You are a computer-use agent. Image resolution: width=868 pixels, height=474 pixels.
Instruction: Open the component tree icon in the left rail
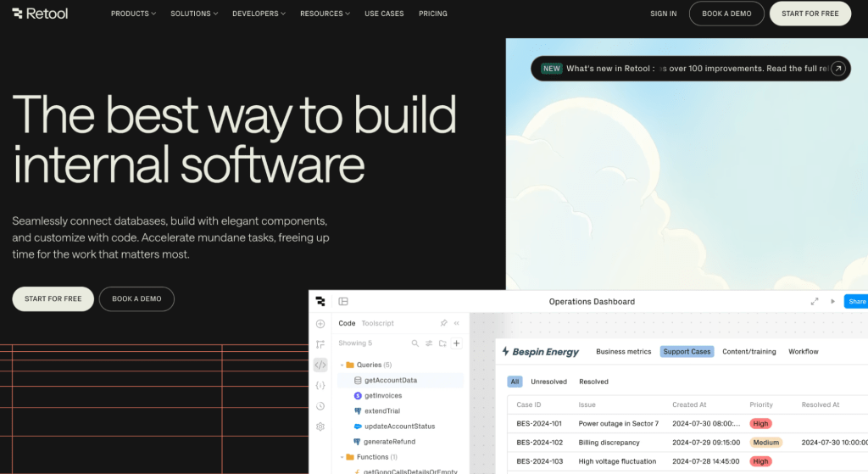pos(320,344)
